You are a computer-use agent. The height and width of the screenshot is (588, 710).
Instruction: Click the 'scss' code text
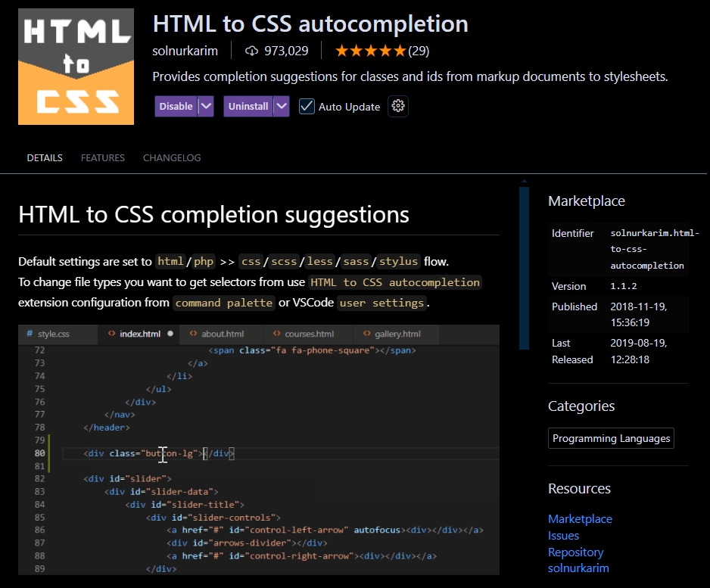point(284,262)
